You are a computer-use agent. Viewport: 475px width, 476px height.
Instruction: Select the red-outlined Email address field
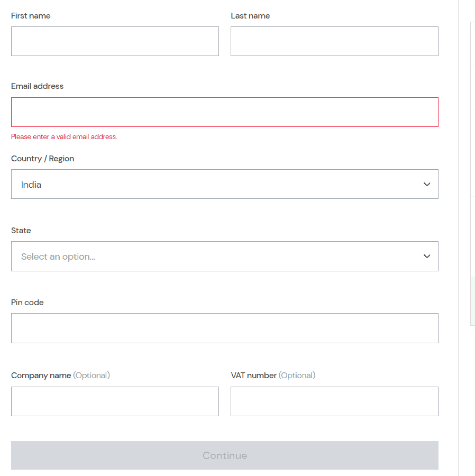click(x=225, y=112)
